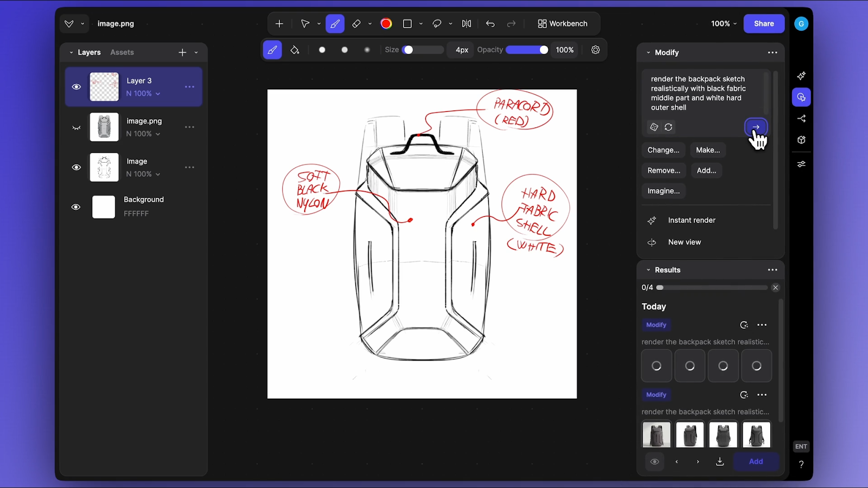Click the palette style icon under prompt
Viewport: 868px width, 488px height.
[x=654, y=127]
